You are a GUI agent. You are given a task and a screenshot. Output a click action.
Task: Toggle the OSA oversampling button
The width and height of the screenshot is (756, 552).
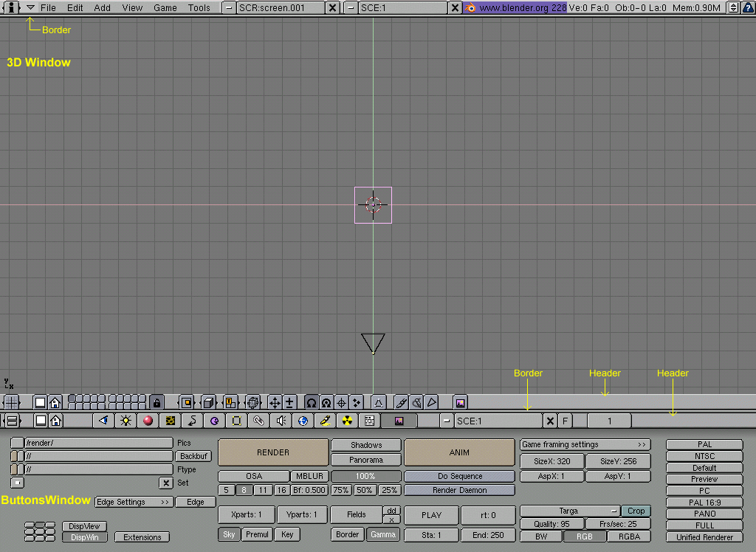253,476
